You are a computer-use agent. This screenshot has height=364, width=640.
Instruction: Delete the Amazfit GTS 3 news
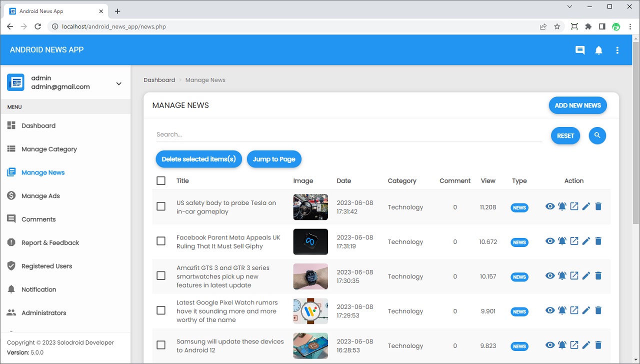(598, 275)
